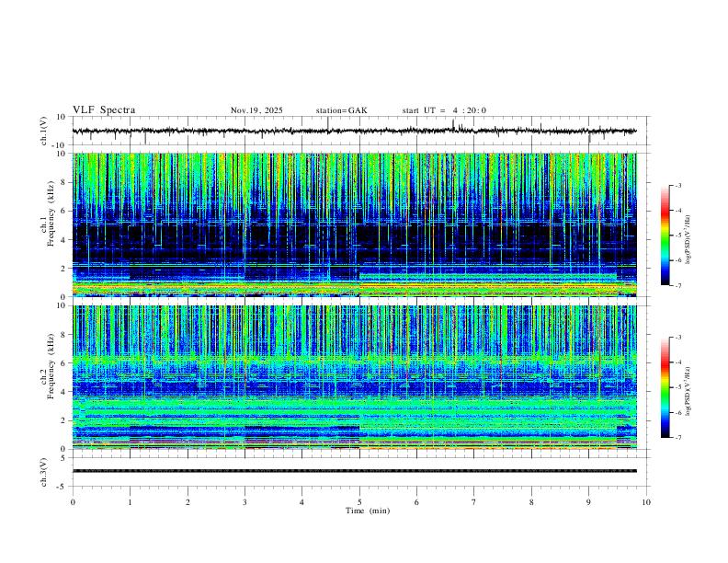Click inside the ch.1 spectrogram panel
Image resolution: width=728 pixels, height=563 pixels.
pos(354,224)
